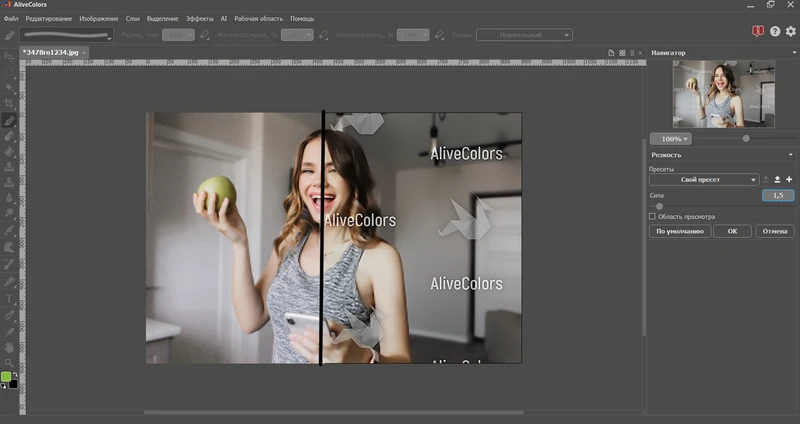Select the active Pencil tool
The image size is (800, 424).
tap(9, 120)
